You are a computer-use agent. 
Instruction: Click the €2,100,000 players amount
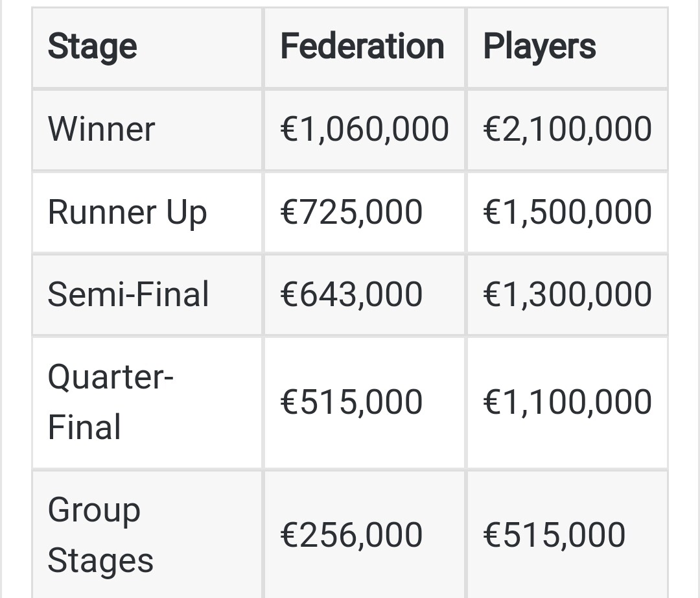point(567,129)
